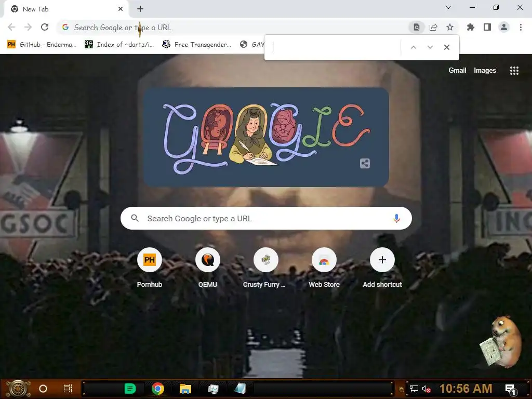The image size is (532, 399).
Task: Open the 10:56 AM clock
Action: point(466,389)
